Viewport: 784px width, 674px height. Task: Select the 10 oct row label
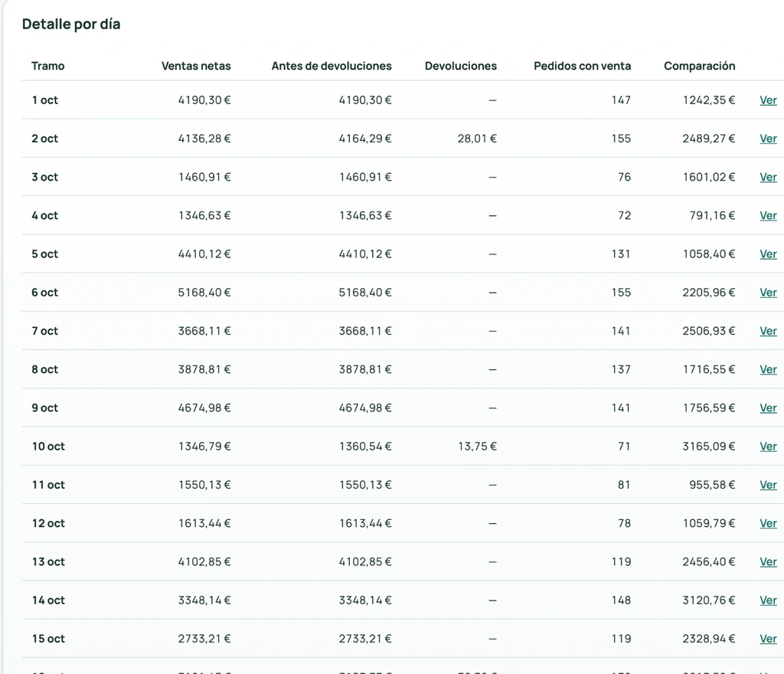(x=48, y=447)
